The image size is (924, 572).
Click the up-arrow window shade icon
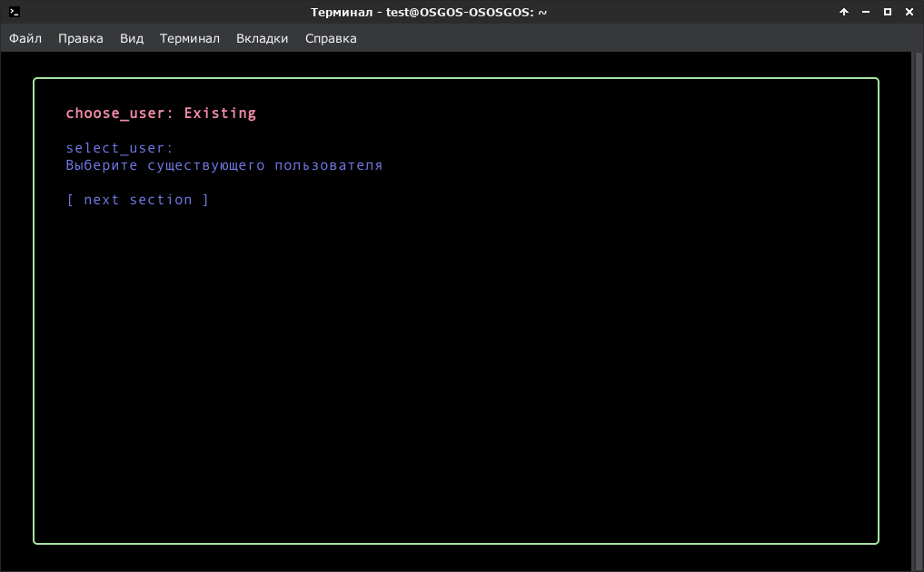(844, 12)
